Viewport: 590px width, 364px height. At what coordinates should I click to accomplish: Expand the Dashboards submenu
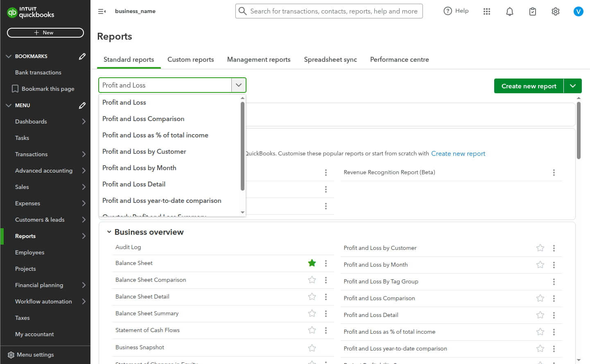tap(84, 121)
